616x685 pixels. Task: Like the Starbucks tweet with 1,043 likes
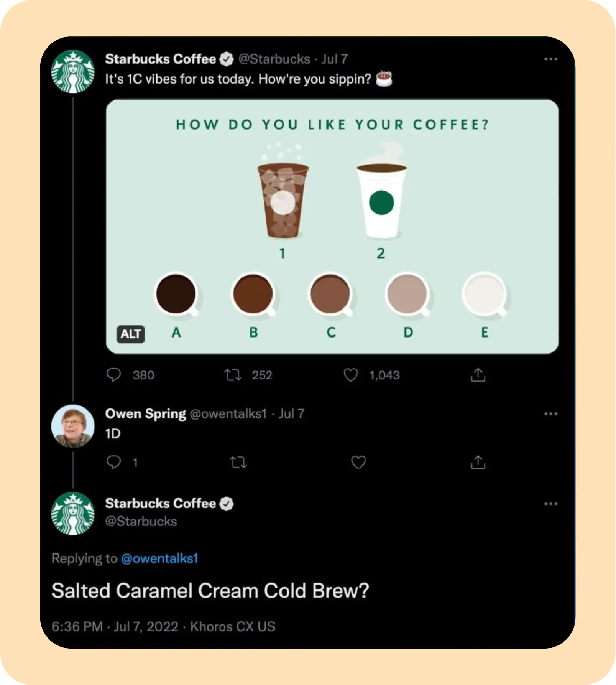click(x=350, y=375)
